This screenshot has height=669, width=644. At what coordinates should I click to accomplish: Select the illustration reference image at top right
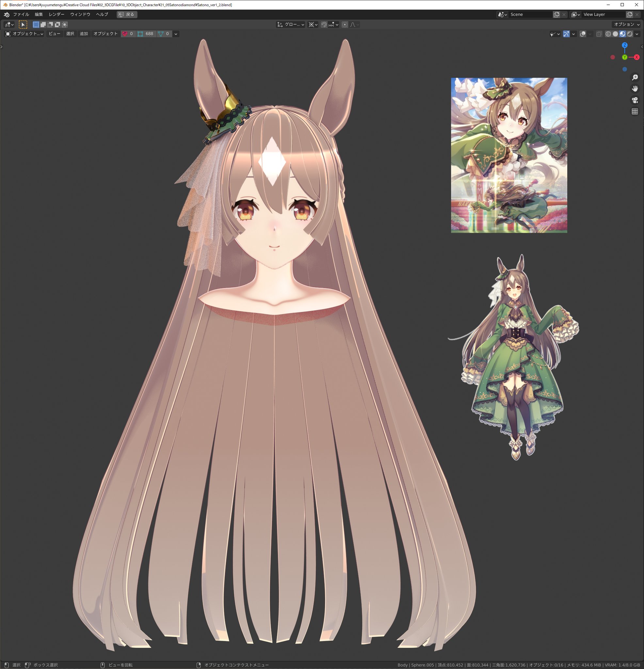tap(509, 155)
